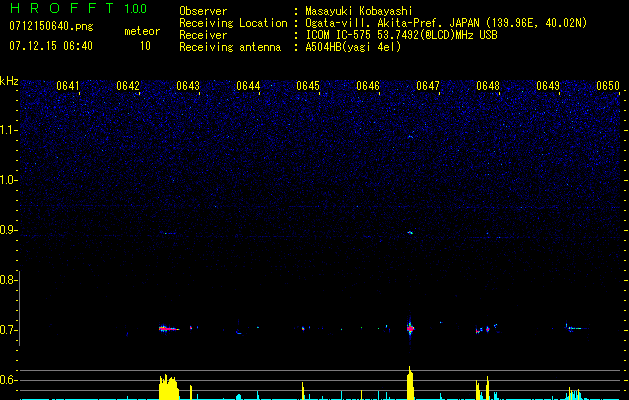Click the meteor echo trail after 0649

[x=576, y=328]
